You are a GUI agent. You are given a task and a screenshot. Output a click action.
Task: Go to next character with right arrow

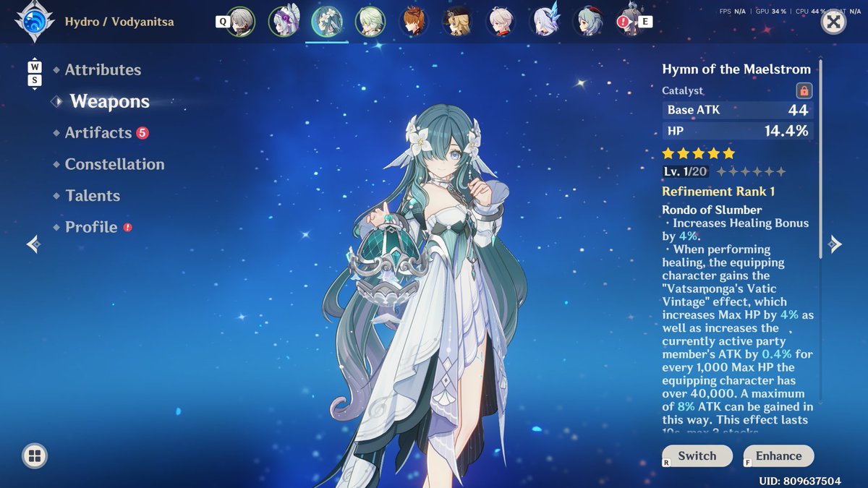coord(835,244)
